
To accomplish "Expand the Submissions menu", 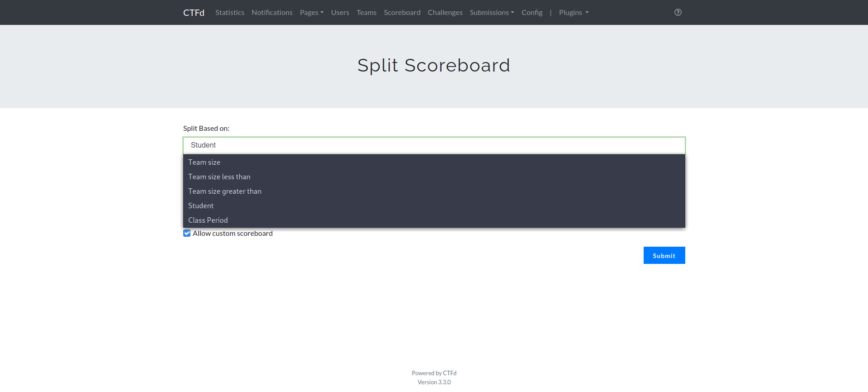I will [492, 12].
